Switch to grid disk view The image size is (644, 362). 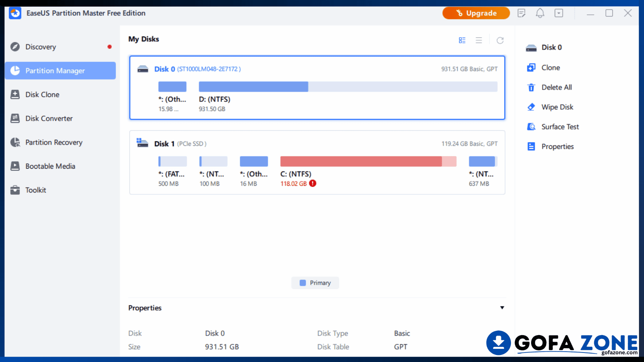(462, 40)
